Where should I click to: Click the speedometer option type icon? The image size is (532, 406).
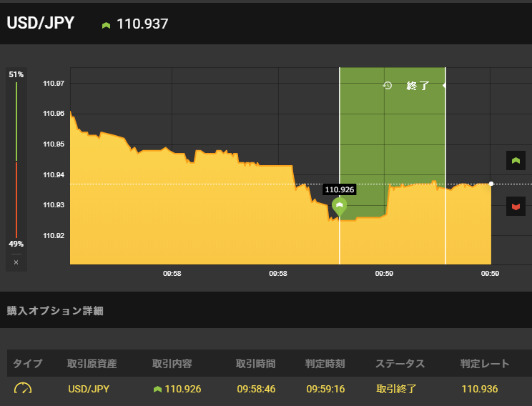[x=23, y=388]
